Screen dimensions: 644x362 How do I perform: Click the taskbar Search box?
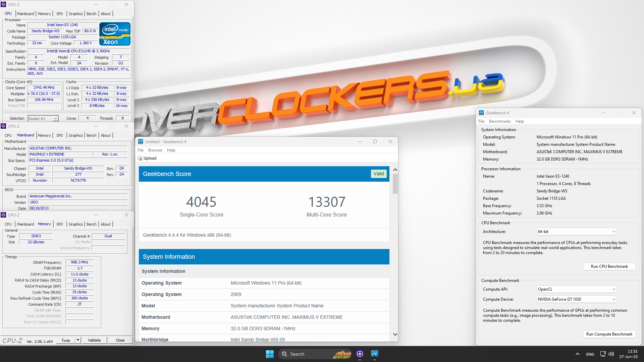coord(315,354)
